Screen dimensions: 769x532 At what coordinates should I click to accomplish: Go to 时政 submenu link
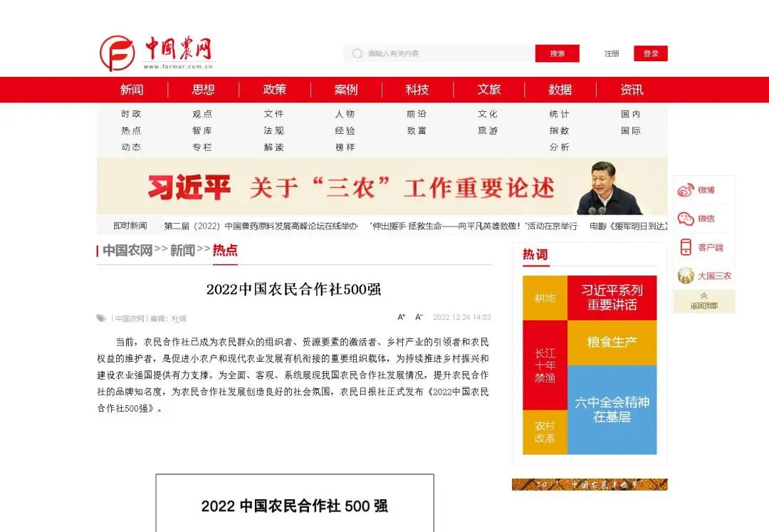click(132, 114)
